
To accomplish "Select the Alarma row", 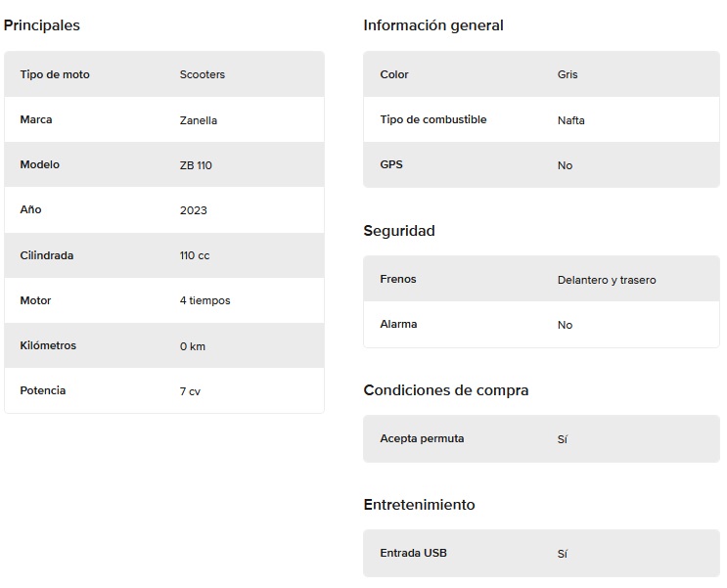I will [541, 324].
